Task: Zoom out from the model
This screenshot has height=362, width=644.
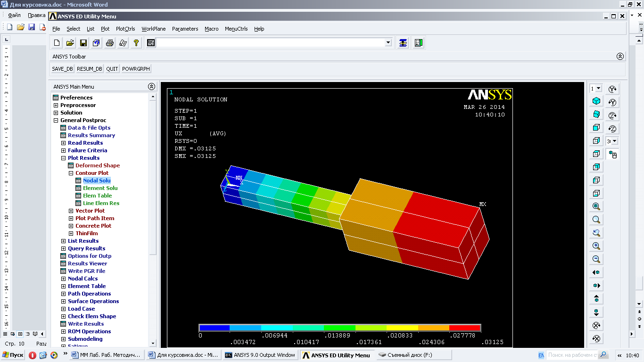Action: pyautogui.click(x=596, y=259)
